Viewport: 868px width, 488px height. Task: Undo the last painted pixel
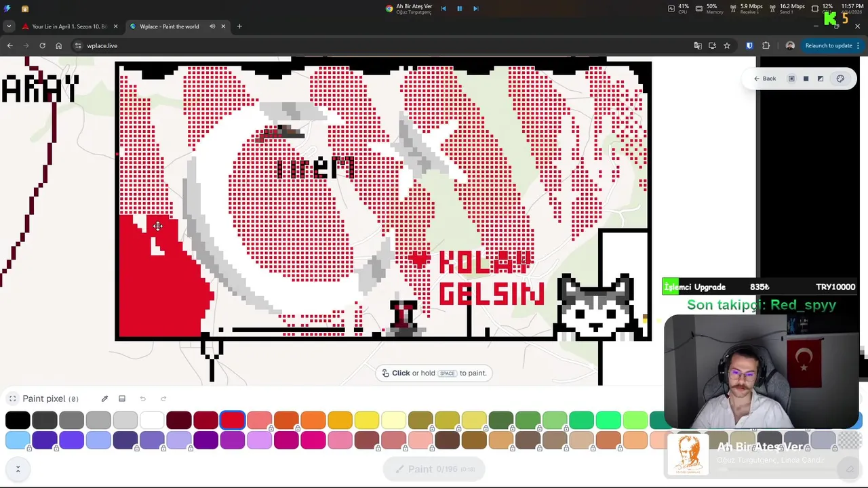pos(142,399)
